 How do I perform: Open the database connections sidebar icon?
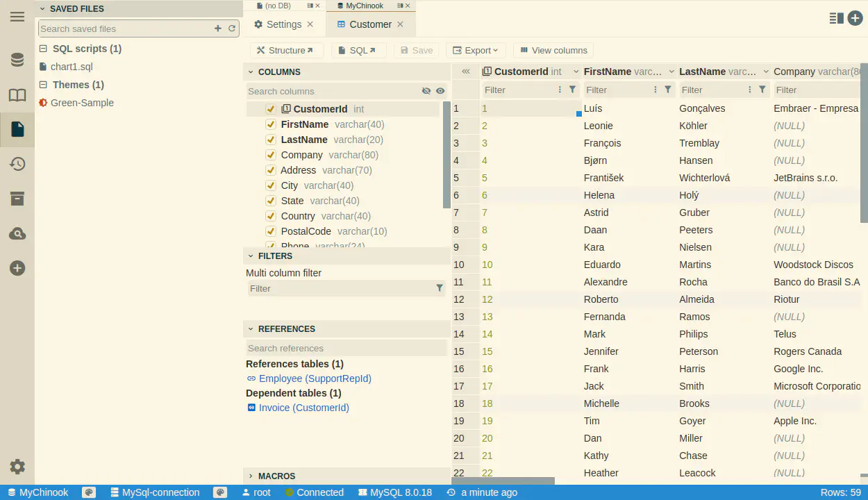coord(17,60)
